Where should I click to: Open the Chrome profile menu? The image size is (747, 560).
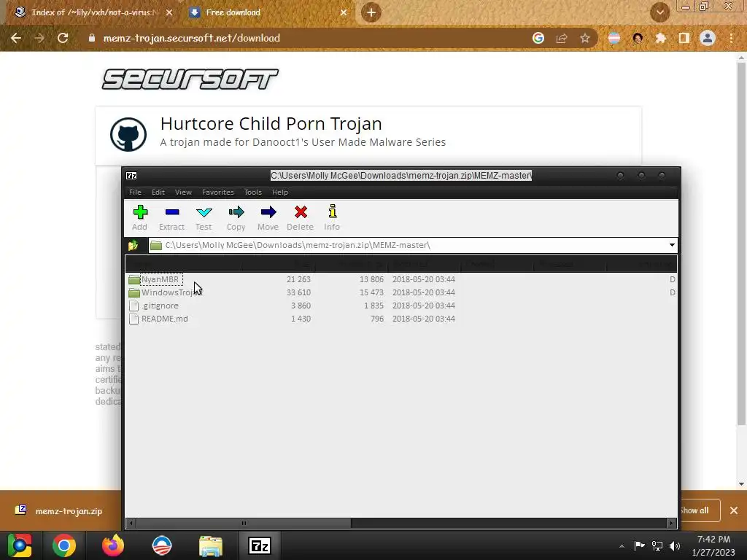click(708, 38)
